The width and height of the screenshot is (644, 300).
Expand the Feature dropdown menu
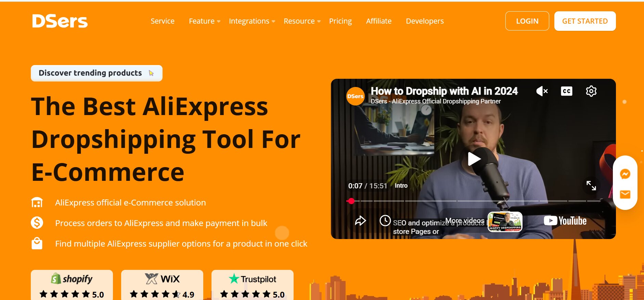click(205, 21)
